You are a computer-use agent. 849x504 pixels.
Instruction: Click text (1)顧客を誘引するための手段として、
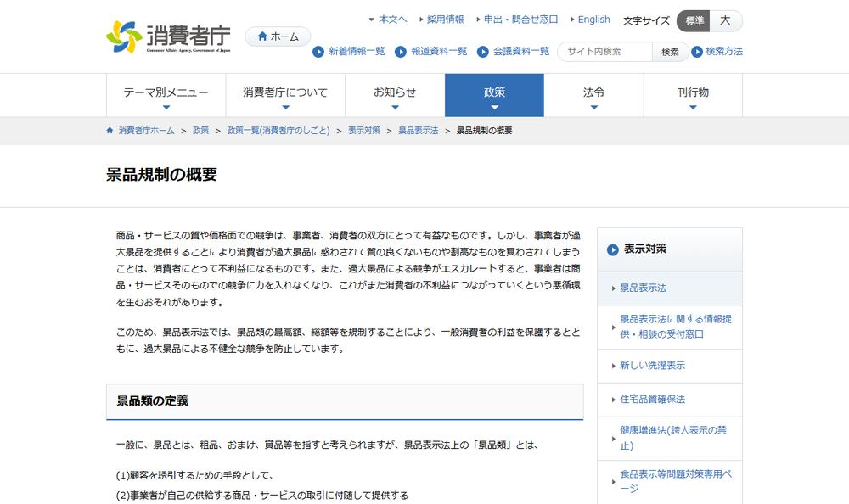pos(194,475)
